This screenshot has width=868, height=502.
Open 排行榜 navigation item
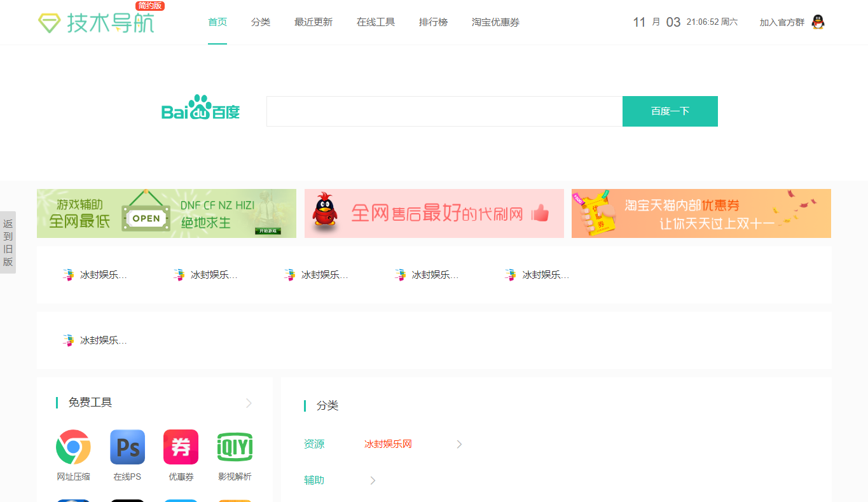(433, 22)
